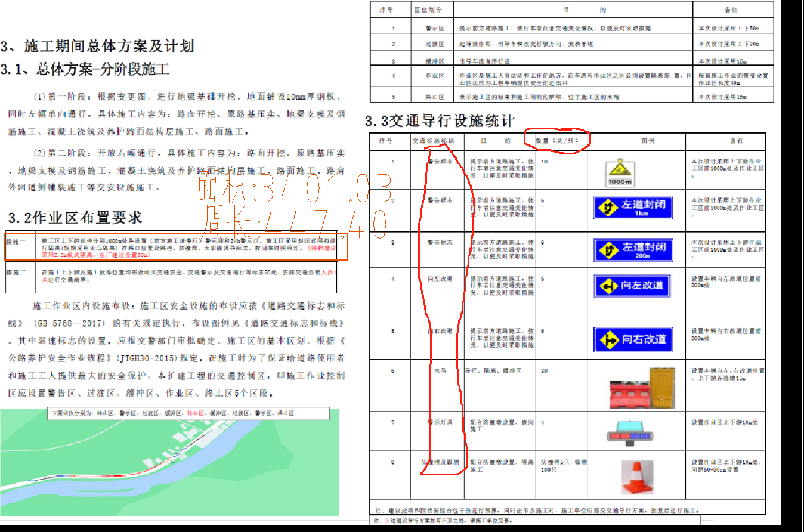Image resolution: width=804 pixels, height=532 pixels.
Task: Click the river and road site map
Action: [169, 462]
